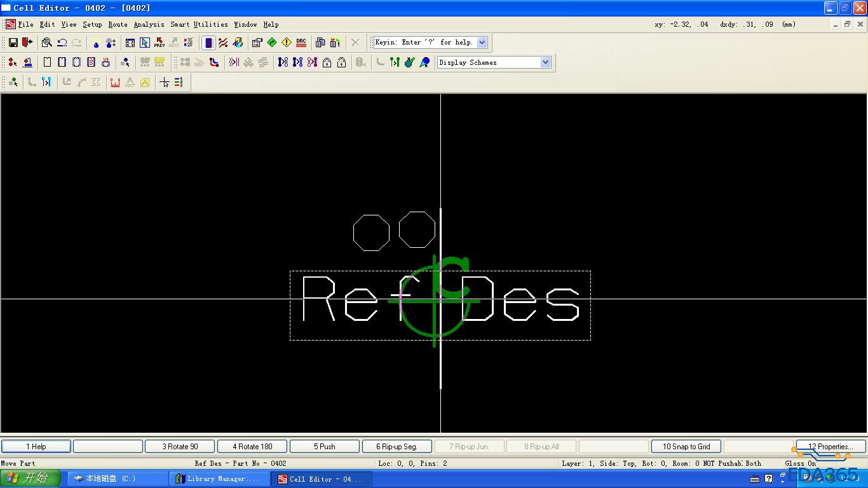This screenshot has width=868, height=488.
Task: Click the Windows Start button
Action: 31,478
